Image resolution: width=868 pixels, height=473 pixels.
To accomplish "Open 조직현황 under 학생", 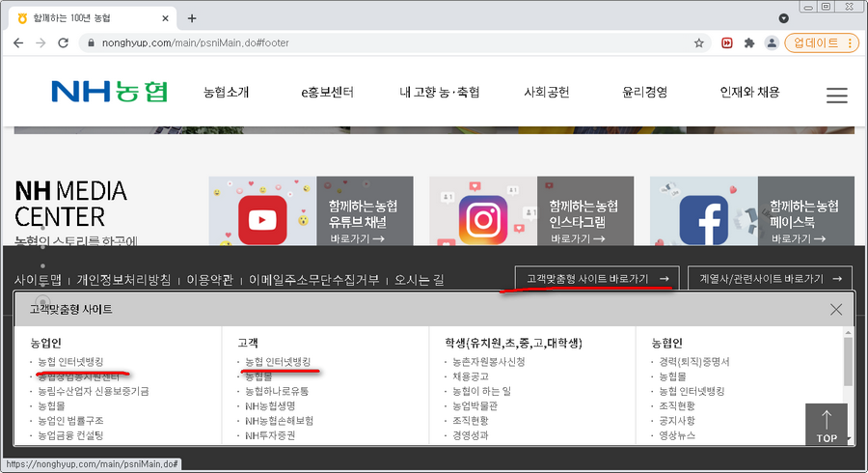I will click(471, 421).
